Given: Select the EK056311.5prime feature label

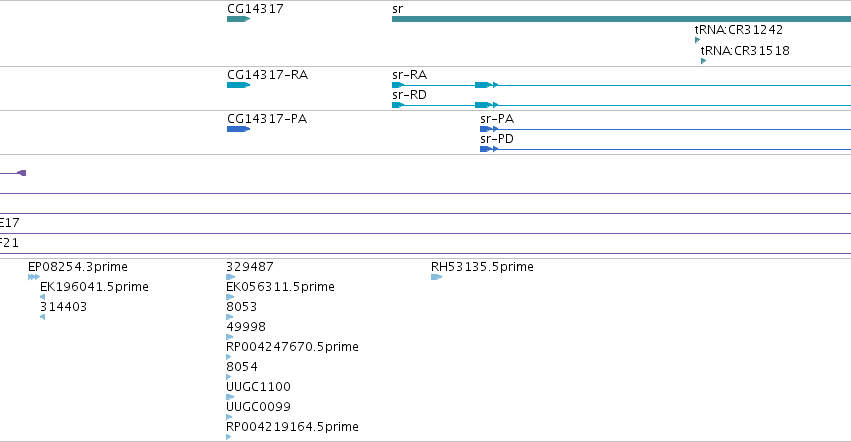Looking at the screenshot, I should pyautogui.click(x=280, y=287).
